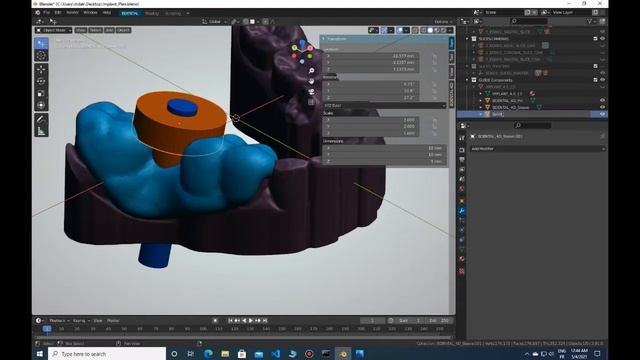Select the Measure tool

coord(41,131)
